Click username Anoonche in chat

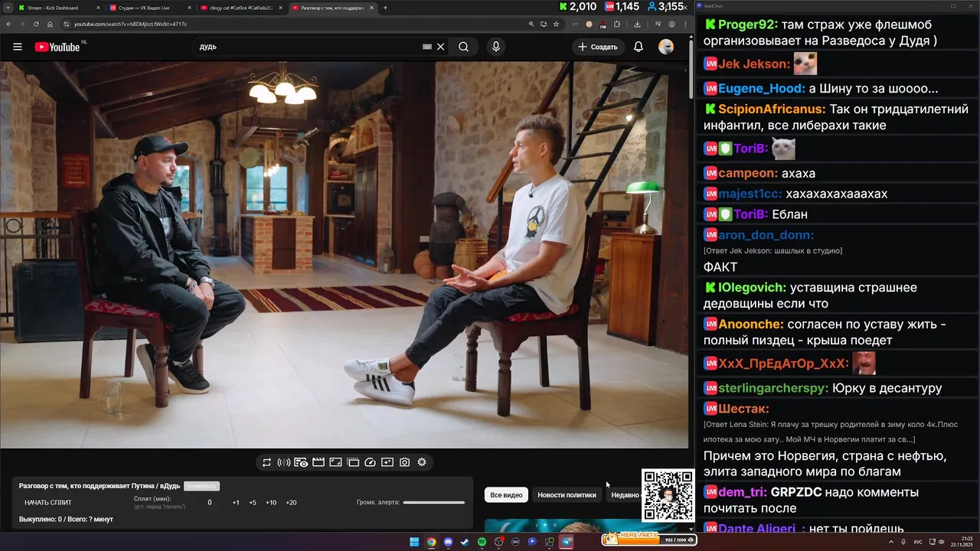pos(750,324)
